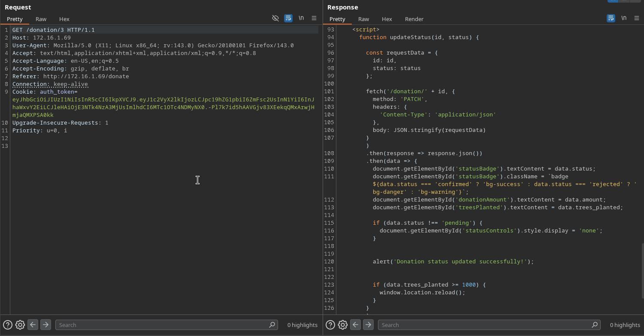Open the Response panel hamburger menu

tap(637, 18)
